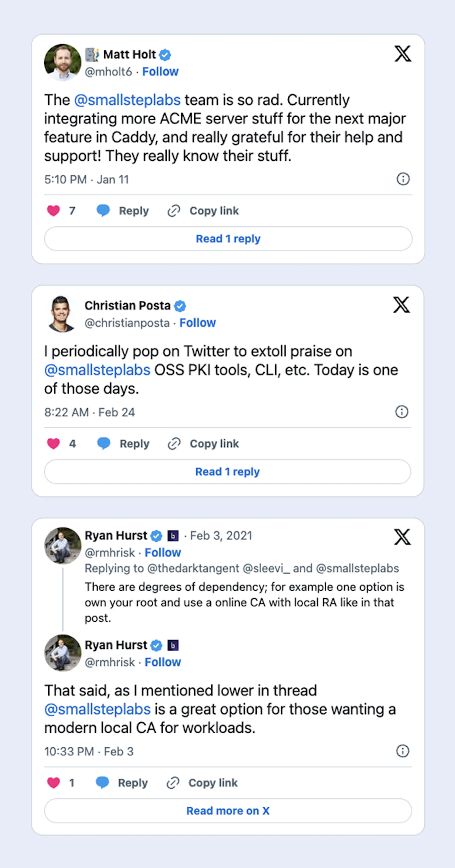The height and width of the screenshot is (868, 455).
Task: Open Read 1 reply under Christian Posta's tweet
Action: point(227,472)
